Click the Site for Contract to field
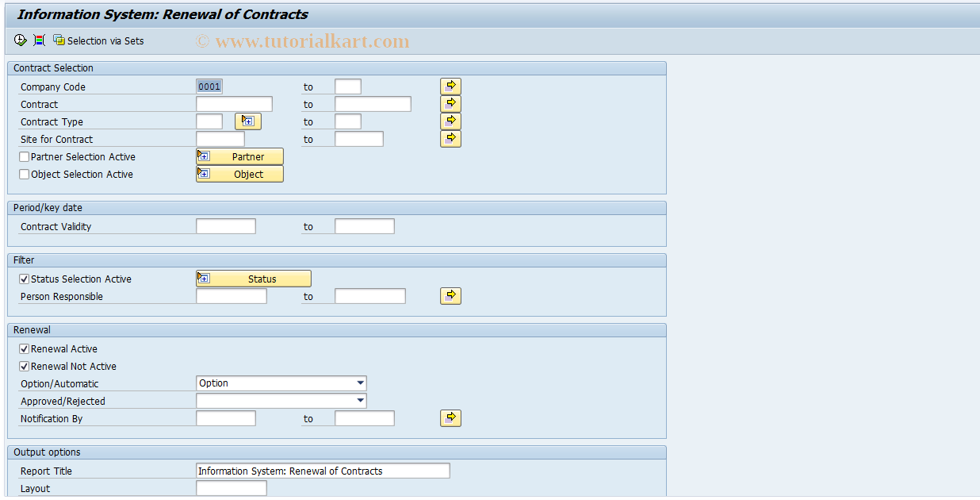 pos(359,139)
